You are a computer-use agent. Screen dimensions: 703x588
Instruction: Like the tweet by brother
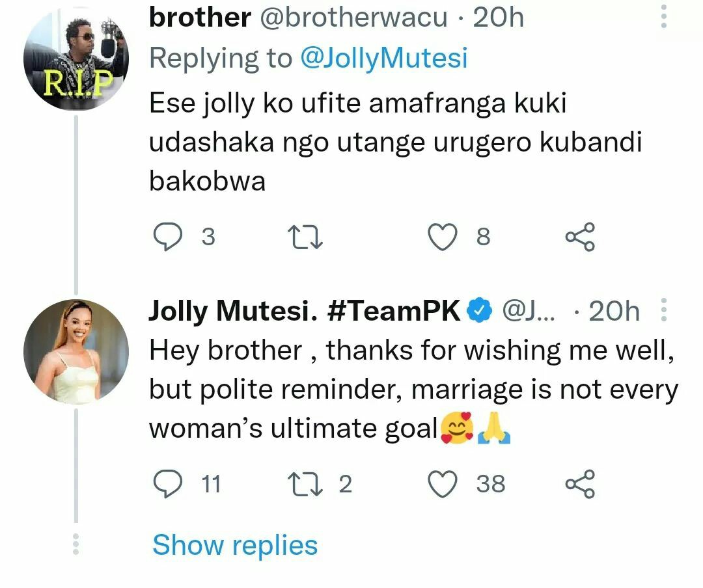click(443, 237)
